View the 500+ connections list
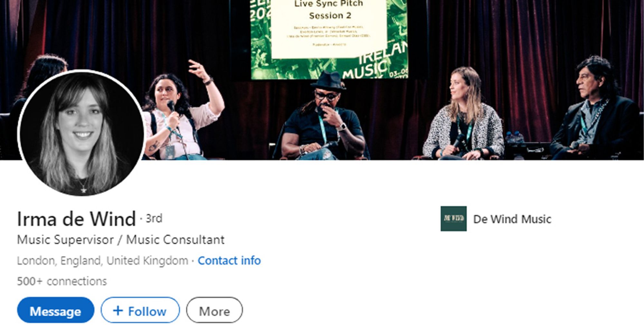 62,281
